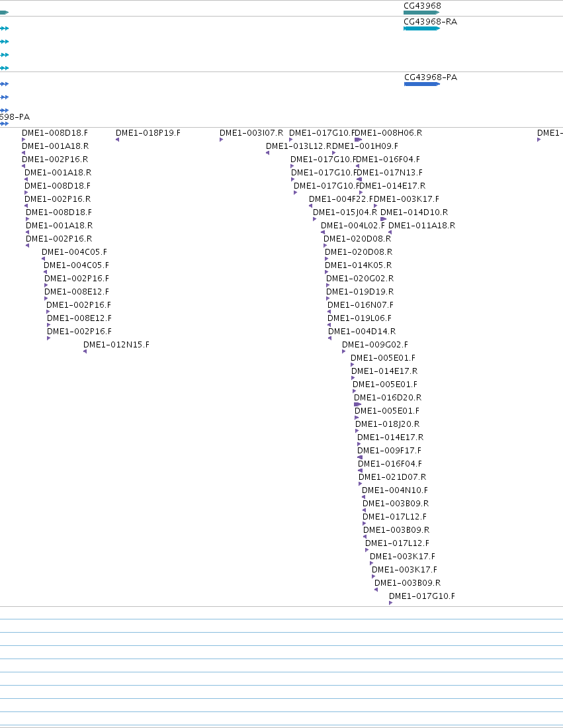Select the wide purple glyph under DME1-008H06.R
This screenshot has width=563, height=728.
point(359,140)
